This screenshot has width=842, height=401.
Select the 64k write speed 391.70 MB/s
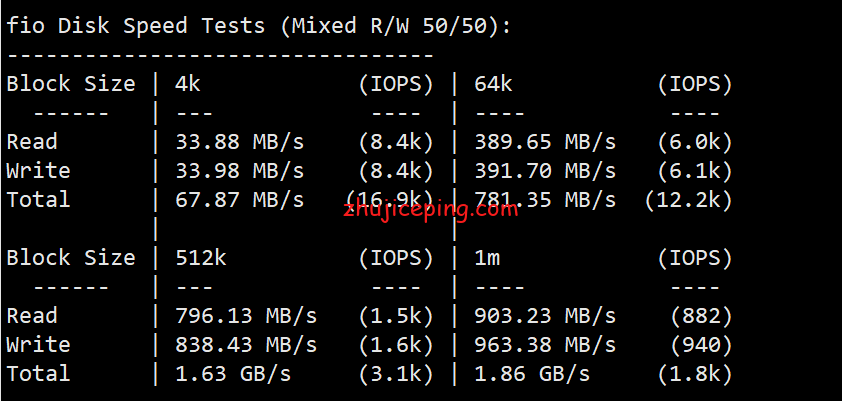(x=545, y=171)
